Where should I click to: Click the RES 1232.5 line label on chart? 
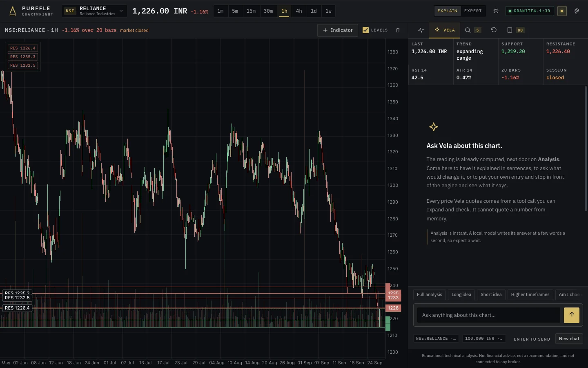17,298
